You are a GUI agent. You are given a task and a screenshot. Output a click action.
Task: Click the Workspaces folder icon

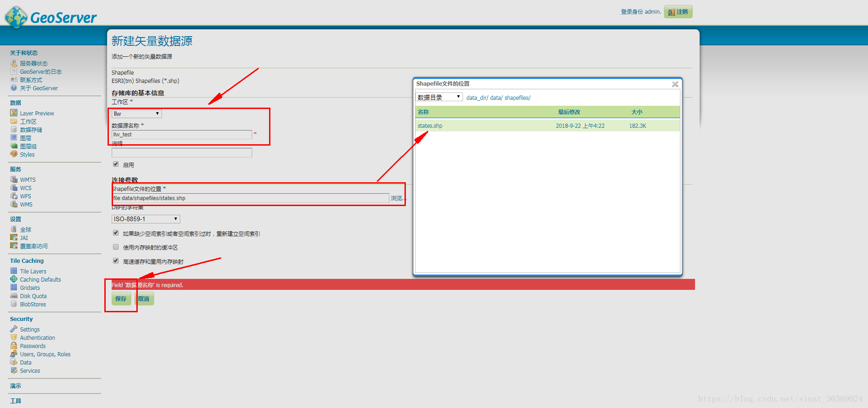14,121
